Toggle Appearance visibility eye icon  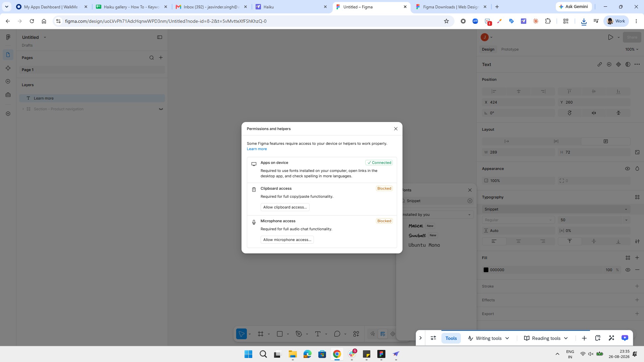click(628, 169)
